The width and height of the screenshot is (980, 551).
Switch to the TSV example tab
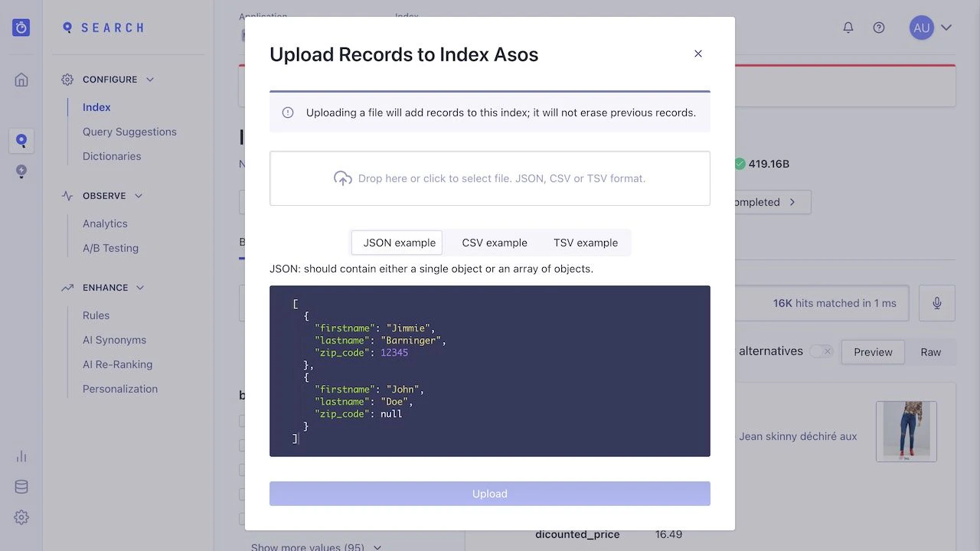click(586, 242)
